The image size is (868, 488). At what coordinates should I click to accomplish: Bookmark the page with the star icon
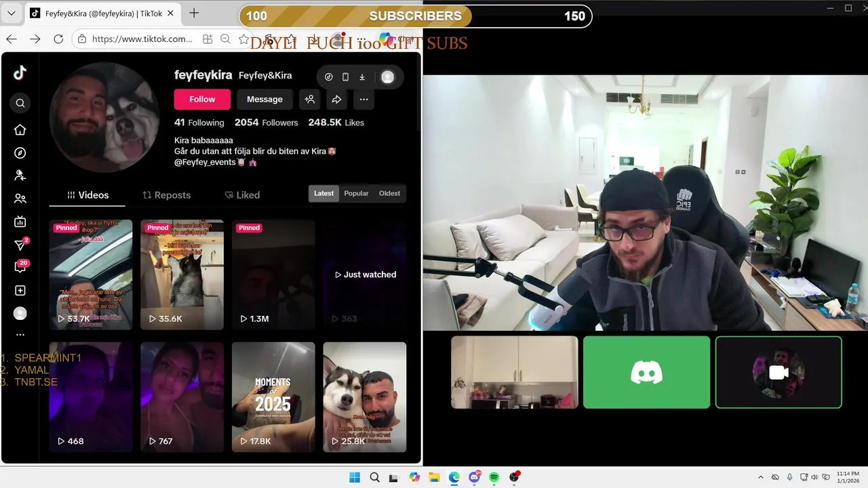243,39
